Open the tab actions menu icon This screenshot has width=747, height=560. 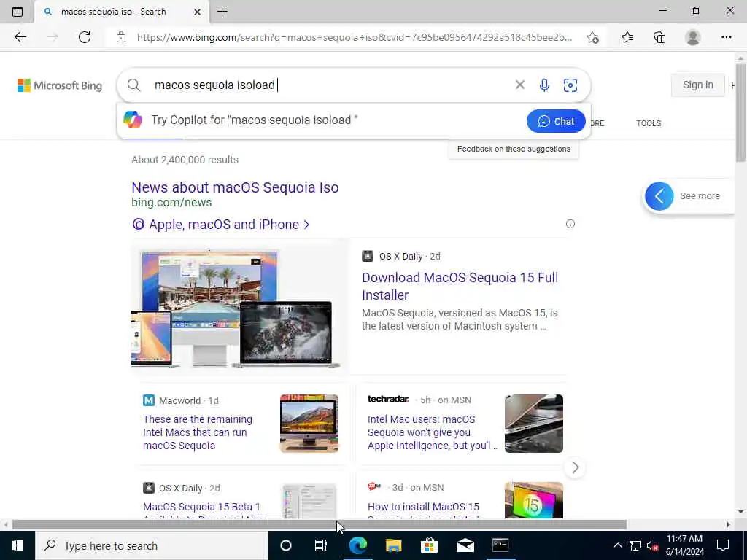18,12
